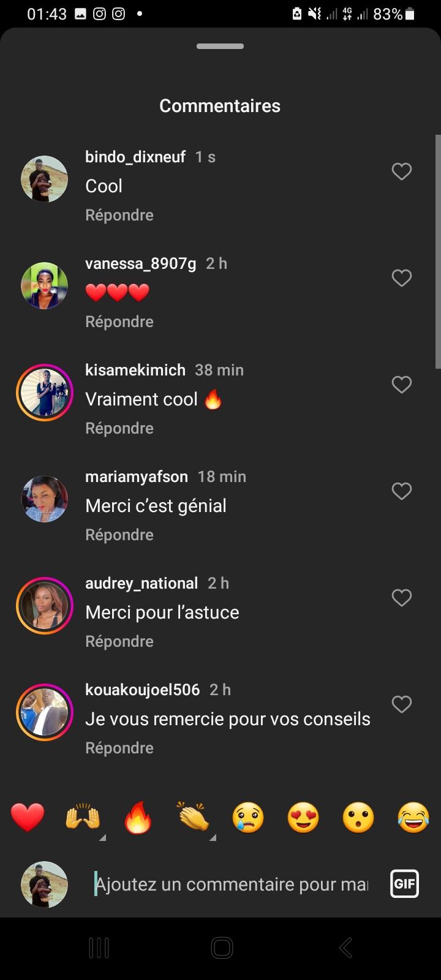
Task: Insert the heart-eyes face emoji
Action: click(x=304, y=818)
